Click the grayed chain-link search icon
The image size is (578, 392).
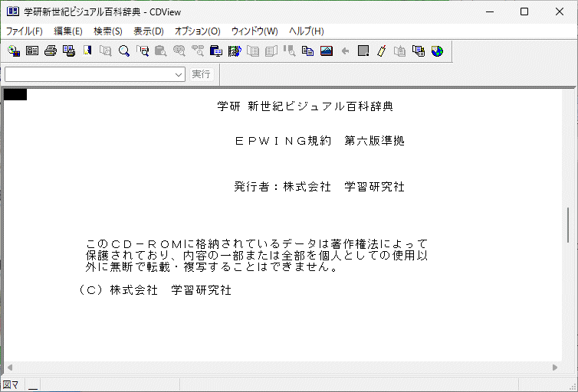tap(198, 51)
